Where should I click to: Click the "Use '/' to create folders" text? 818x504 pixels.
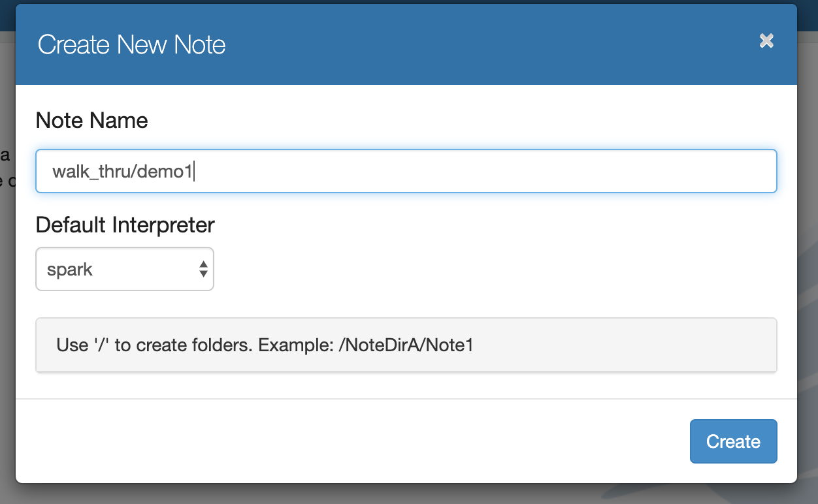tap(154, 345)
